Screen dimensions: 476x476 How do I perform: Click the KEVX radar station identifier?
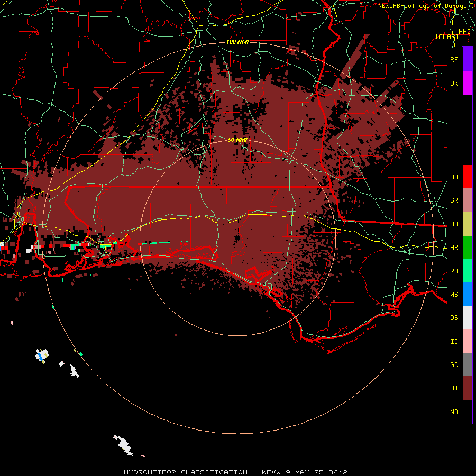(x=271, y=472)
